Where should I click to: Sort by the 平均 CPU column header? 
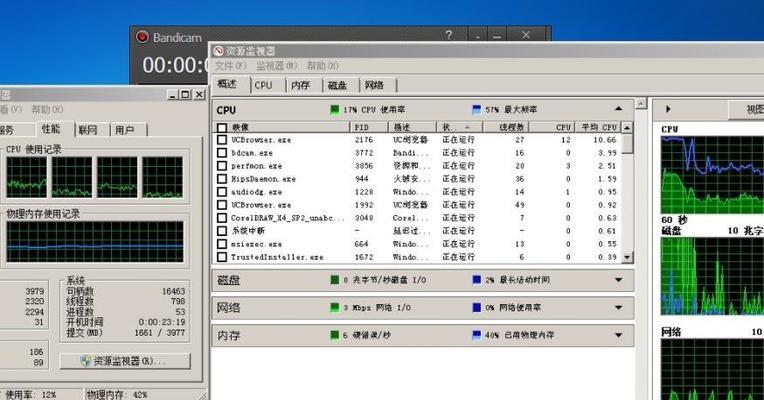[598, 127]
